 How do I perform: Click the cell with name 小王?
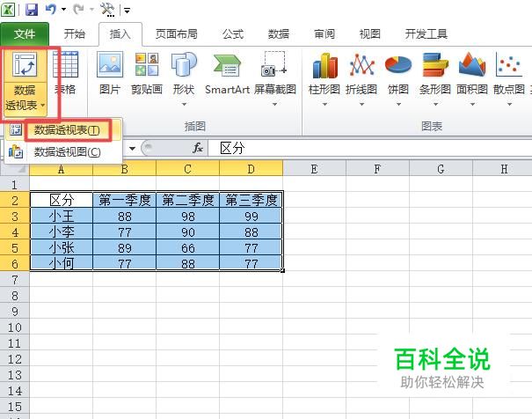tap(61, 216)
